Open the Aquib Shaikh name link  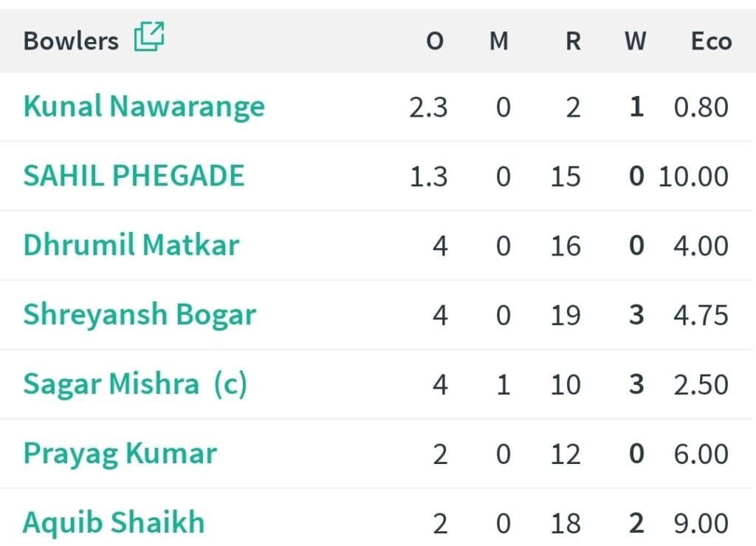114,523
